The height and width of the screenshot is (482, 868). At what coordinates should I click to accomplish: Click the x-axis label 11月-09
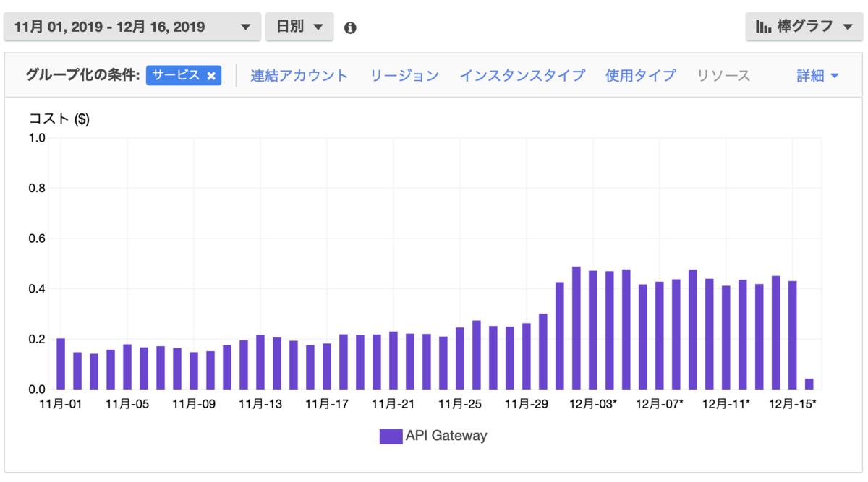pyautogui.click(x=194, y=403)
